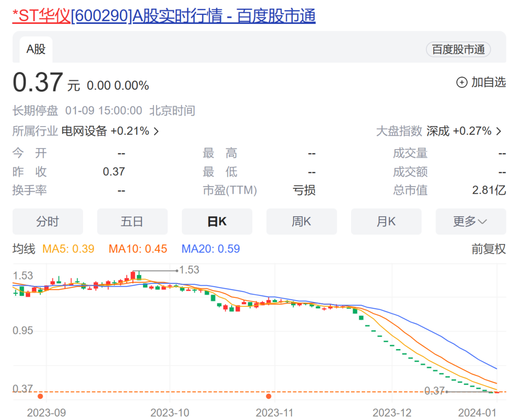Click the 长期停盘 status text

coord(35,111)
